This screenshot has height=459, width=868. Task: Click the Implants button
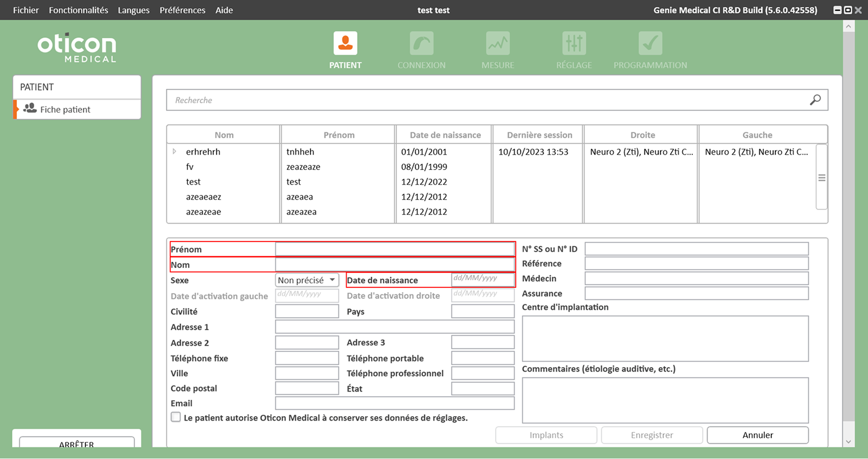click(x=546, y=435)
